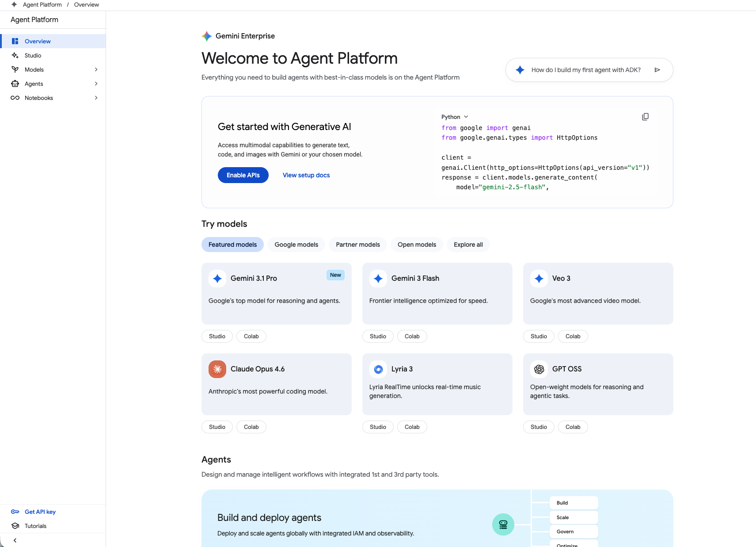
Task: Send the ADK question prompt
Action: pyautogui.click(x=657, y=69)
